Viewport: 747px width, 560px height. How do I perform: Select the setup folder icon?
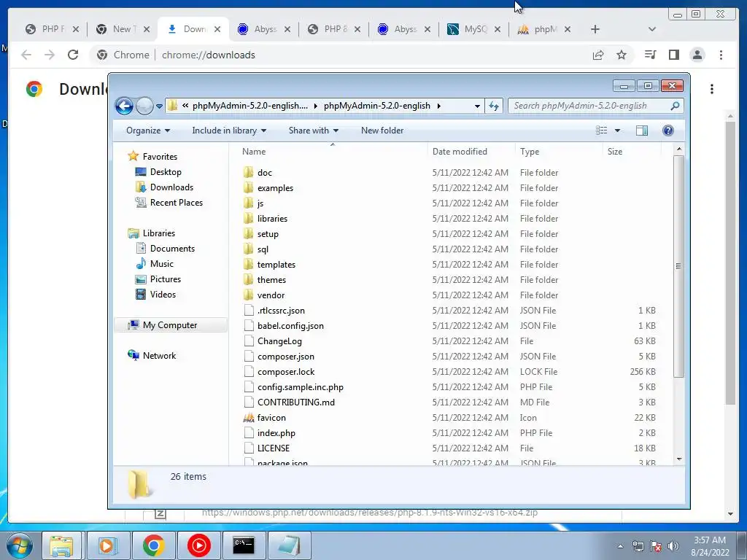tap(248, 234)
